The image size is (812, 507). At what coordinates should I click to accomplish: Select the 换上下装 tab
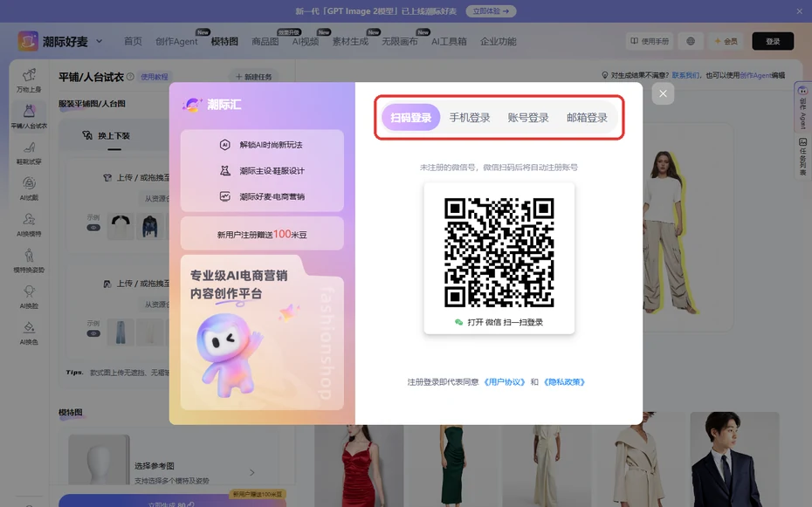pyautogui.click(x=107, y=135)
